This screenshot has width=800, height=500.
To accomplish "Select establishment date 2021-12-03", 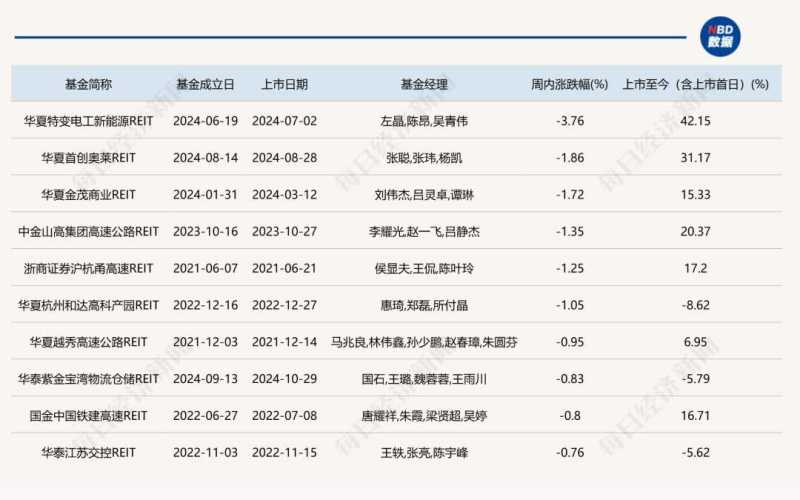I will pos(205,342).
